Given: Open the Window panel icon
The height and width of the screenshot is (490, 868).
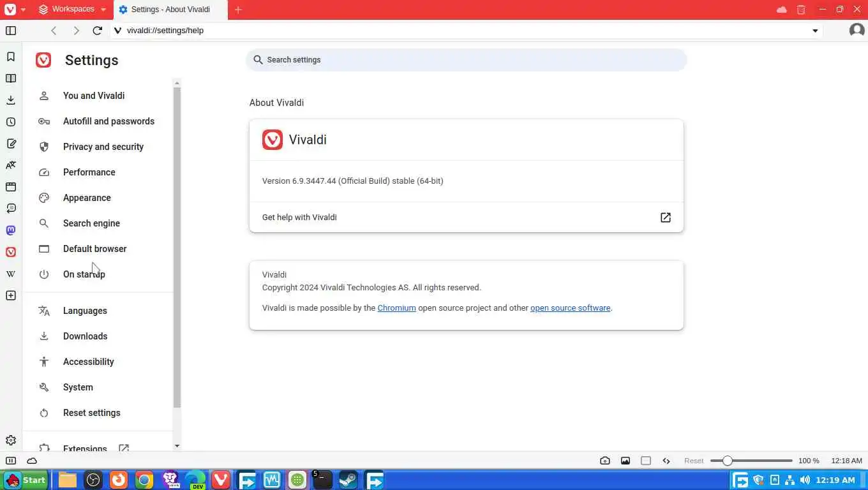Looking at the screenshot, I should point(11,187).
